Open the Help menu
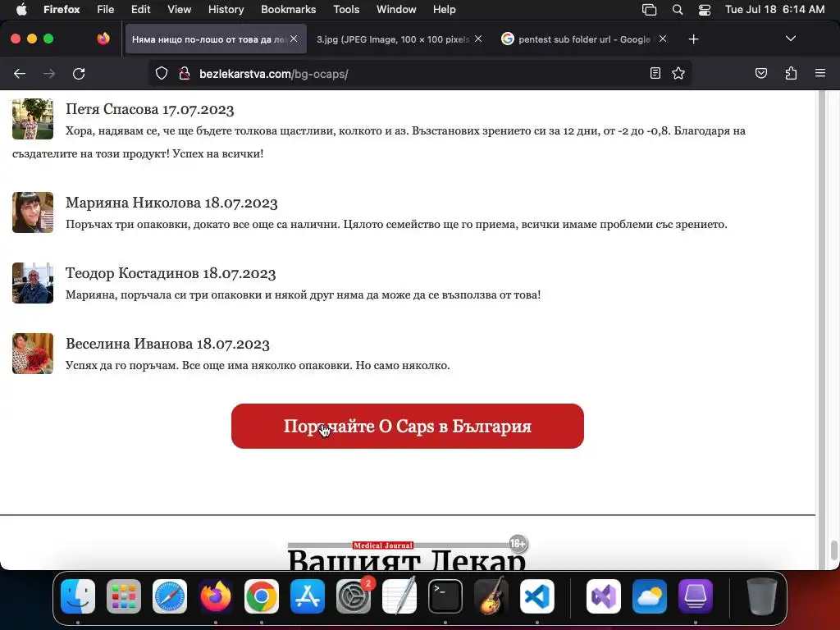The image size is (840, 630). click(444, 10)
